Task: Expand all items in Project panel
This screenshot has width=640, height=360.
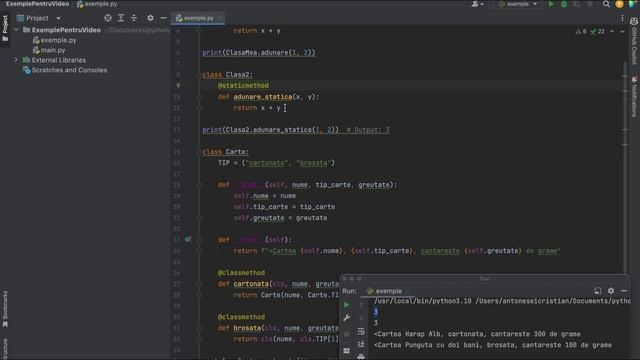Action: click(x=121, y=18)
